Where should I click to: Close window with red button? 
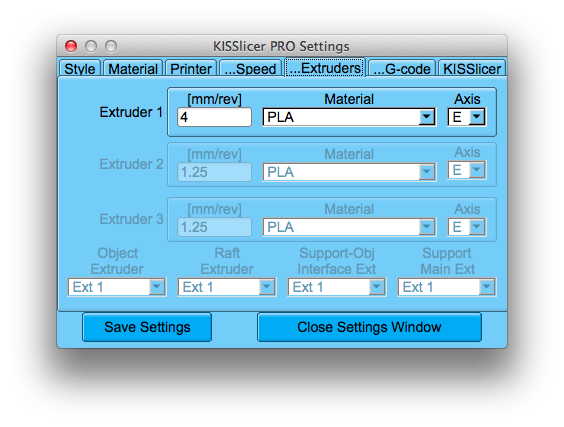tap(71, 46)
